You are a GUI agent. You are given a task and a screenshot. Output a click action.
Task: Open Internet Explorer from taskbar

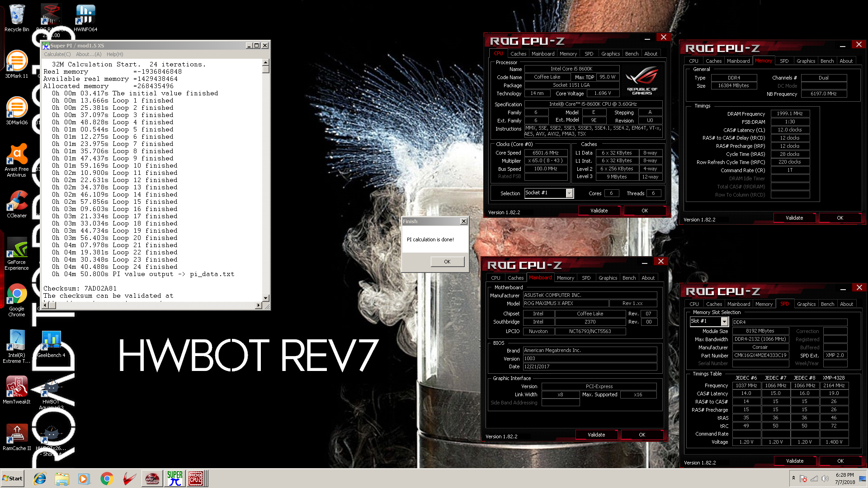coord(40,479)
